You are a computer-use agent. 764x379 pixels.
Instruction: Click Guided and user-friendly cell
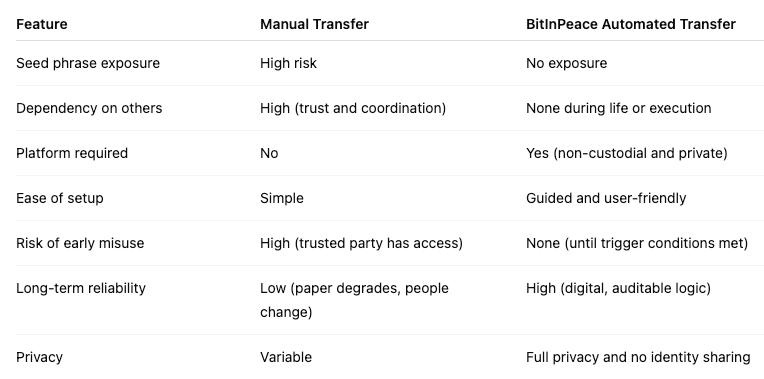point(606,198)
